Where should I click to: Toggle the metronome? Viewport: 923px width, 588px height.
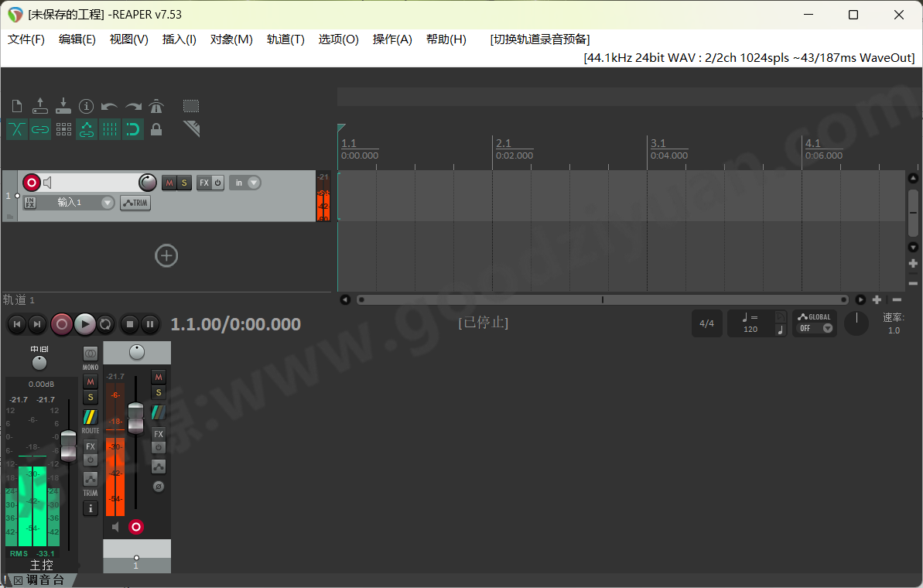click(156, 105)
